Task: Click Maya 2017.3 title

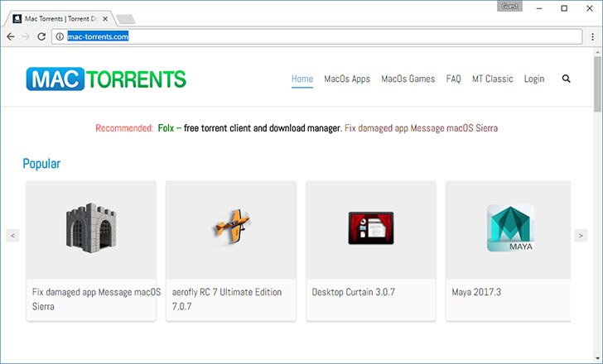Action: [x=476, y=292]
